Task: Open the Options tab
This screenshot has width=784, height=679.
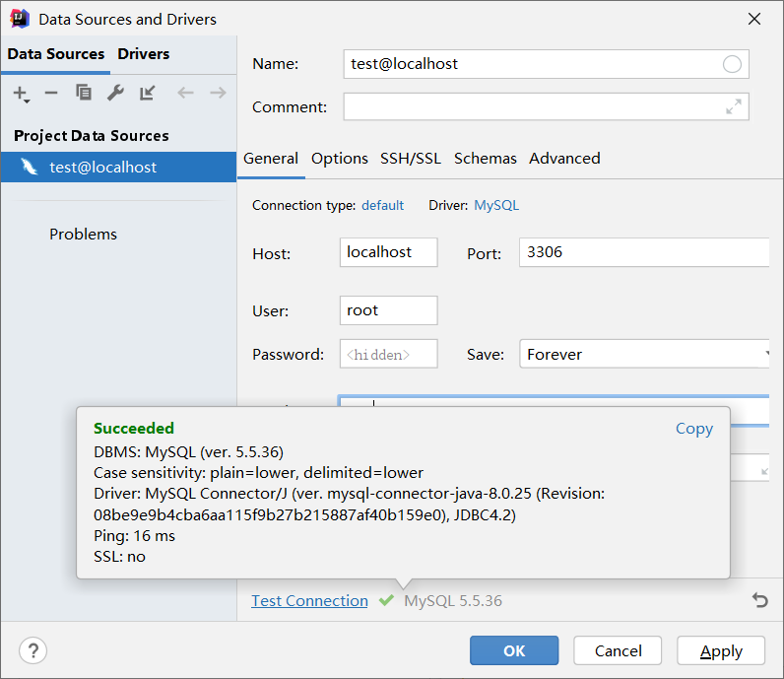Action: (x=340, y=159)
